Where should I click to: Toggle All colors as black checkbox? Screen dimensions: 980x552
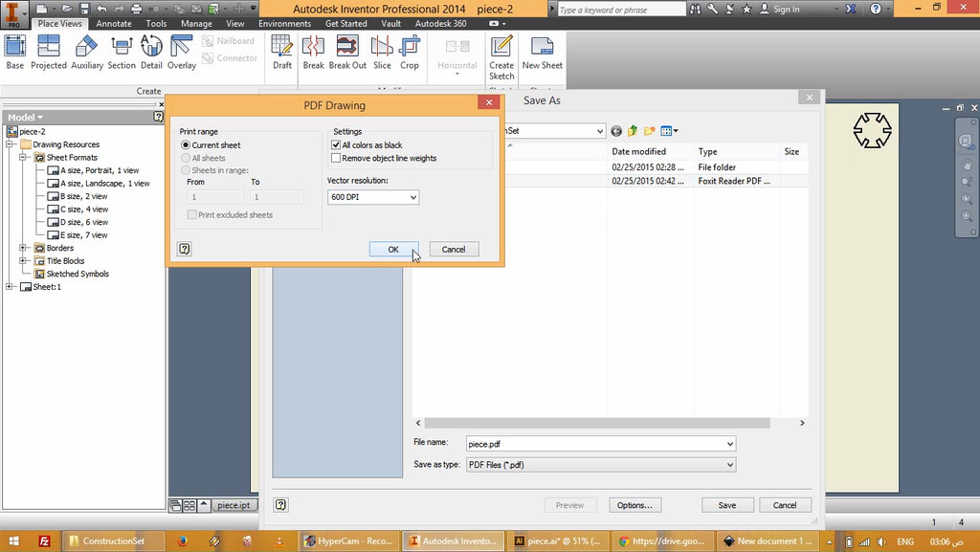(x=336, y=144)
